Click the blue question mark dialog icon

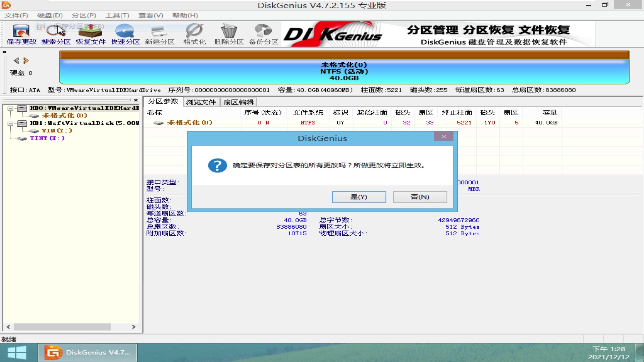click(x=217, y=165)
